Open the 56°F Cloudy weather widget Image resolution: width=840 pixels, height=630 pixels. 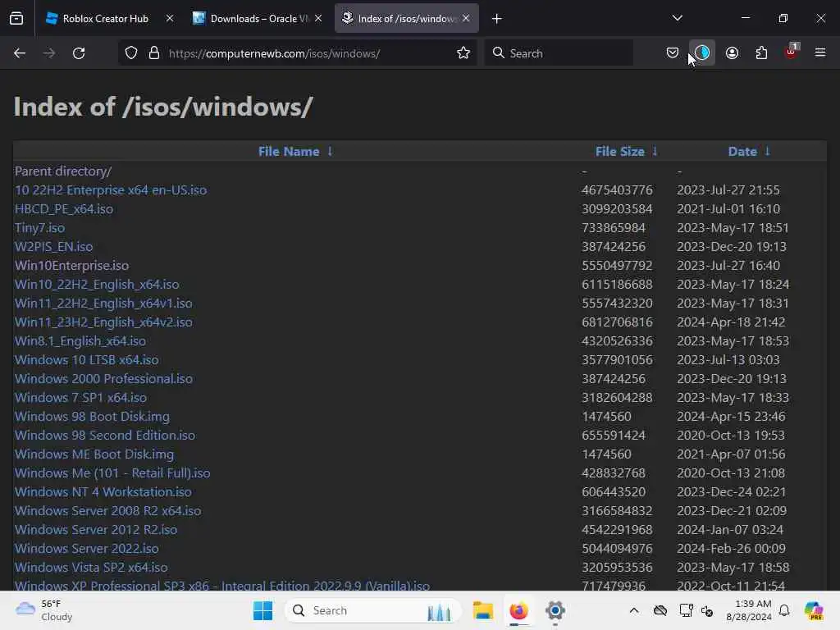tap(45, 610)
